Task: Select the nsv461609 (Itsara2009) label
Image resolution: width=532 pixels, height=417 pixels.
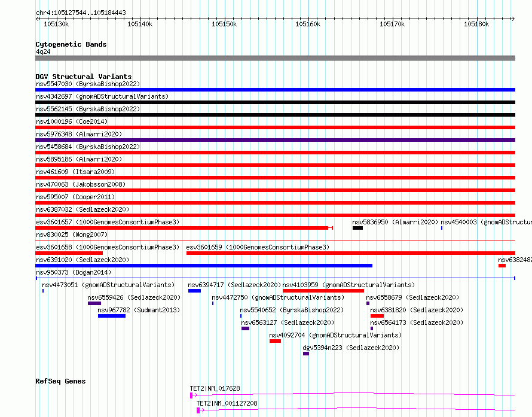Action: (75, 172)
